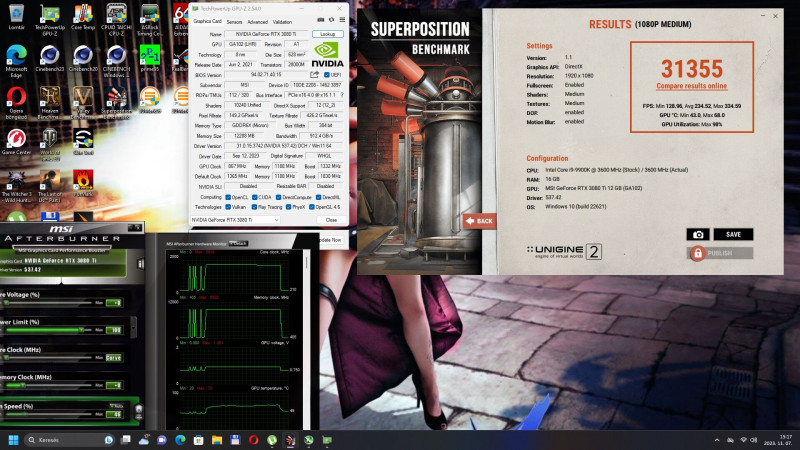The height and width of the screenshot is (450, 800).
Task: Toggle the OpenCL checkbox
Action: pos(228,197)
